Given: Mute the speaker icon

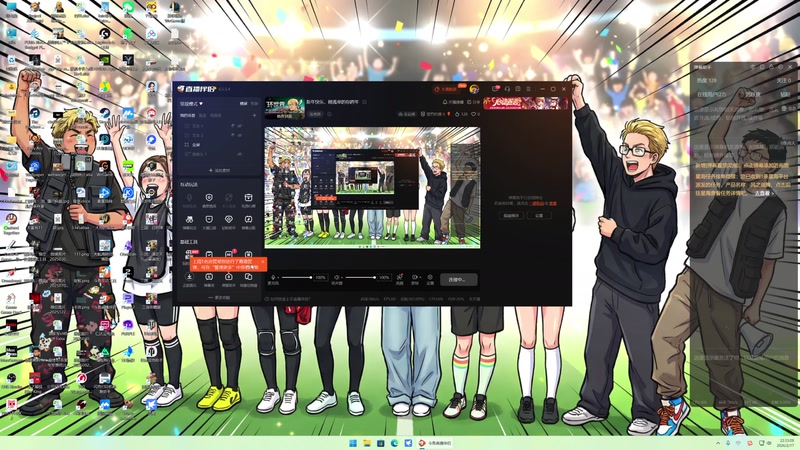Looking at the screenshot, I should tap(336, 278).
